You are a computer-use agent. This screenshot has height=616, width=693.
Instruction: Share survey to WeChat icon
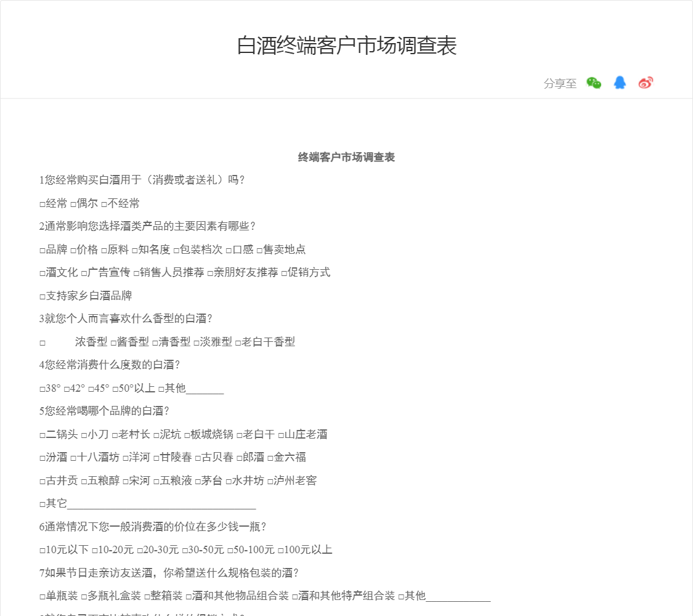594,83
